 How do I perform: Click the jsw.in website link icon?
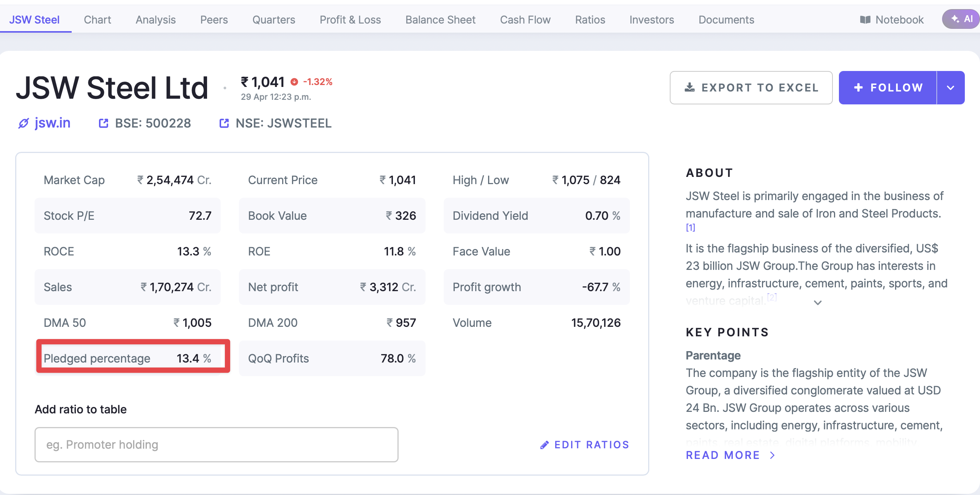click(x=24, y=123)
